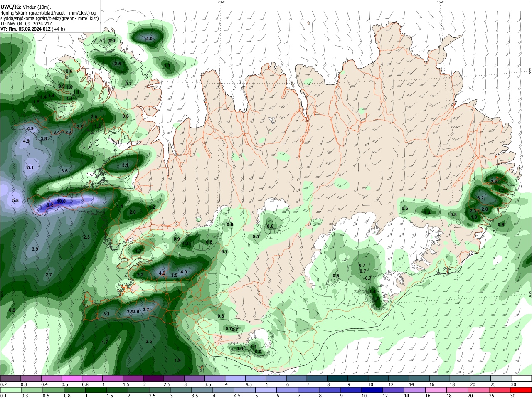The image size is (532, 399).
Task: Click the 9.2 precipitation value
Action: (x=50, y=205)
